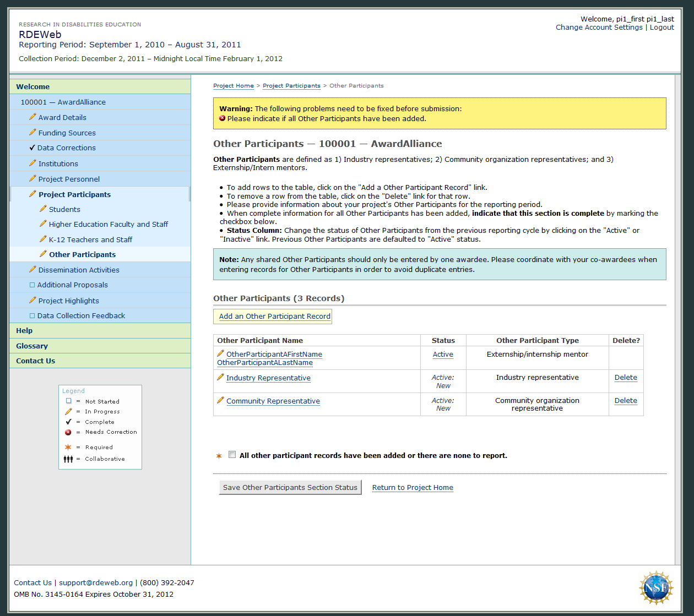Delete the Industry Representative record
The height and width of the screenshot is (616, 694).
point(626,378)
